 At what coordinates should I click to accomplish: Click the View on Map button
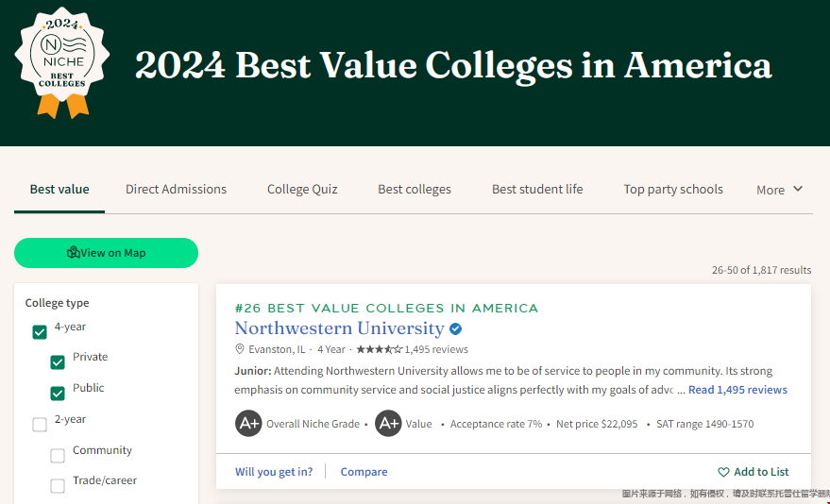(106, 253)
